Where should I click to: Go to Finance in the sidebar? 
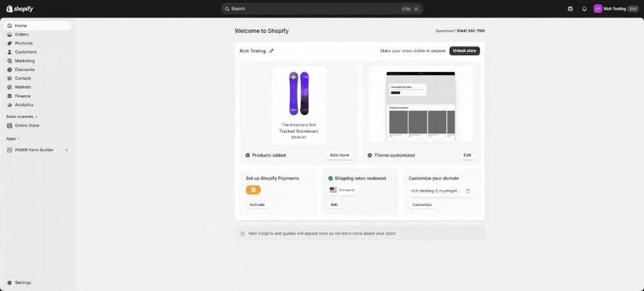click(23, 96)
